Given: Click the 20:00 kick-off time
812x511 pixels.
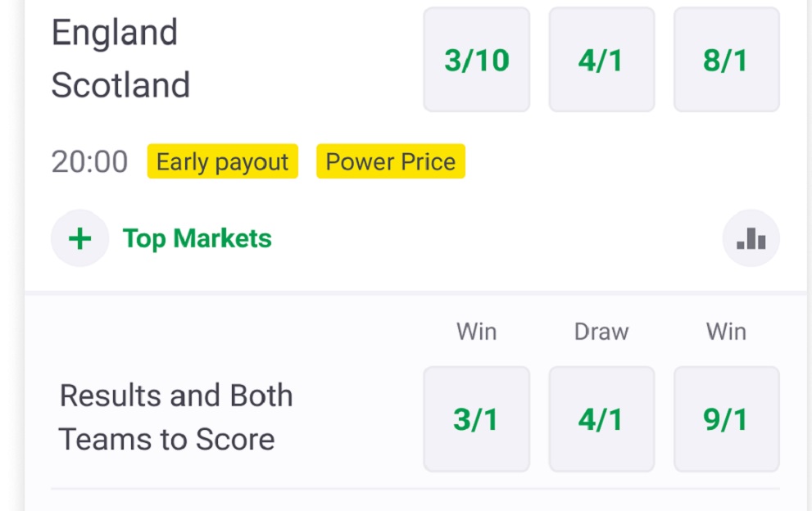Looking at the screenshot, I should 89,162.
